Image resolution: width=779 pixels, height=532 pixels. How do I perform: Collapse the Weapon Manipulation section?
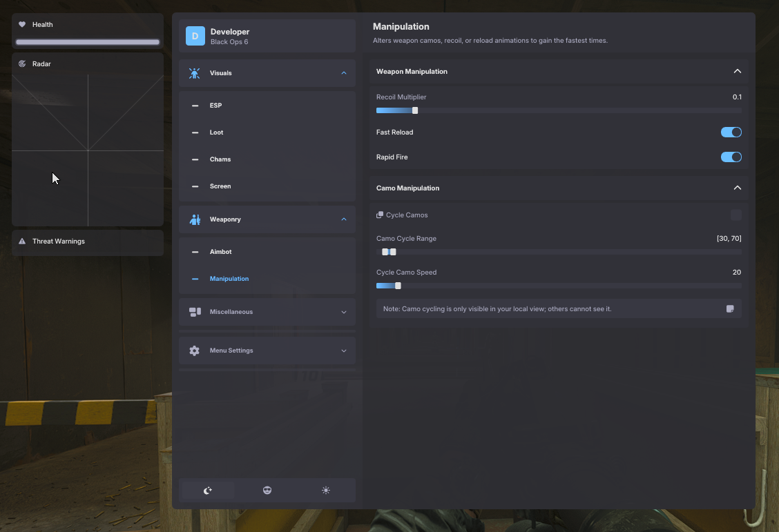click(737, 72)
